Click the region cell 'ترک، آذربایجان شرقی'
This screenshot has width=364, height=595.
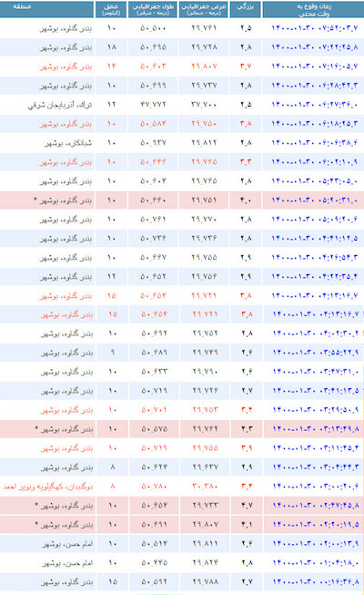[x=60, y=105]
